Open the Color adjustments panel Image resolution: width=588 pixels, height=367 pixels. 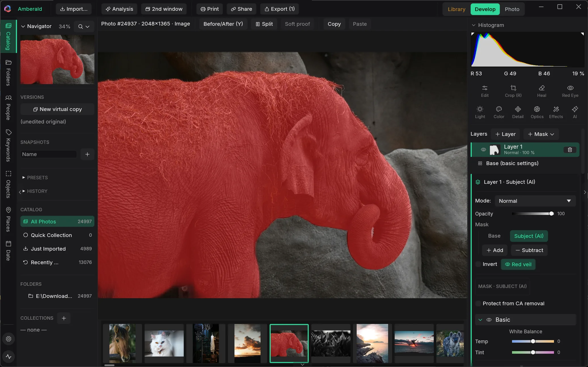[499, 112]
